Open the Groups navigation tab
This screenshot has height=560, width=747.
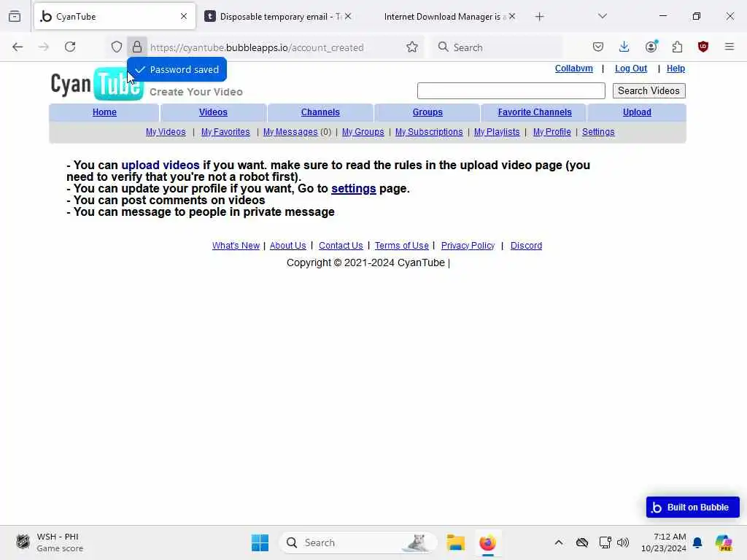[427, 112]
